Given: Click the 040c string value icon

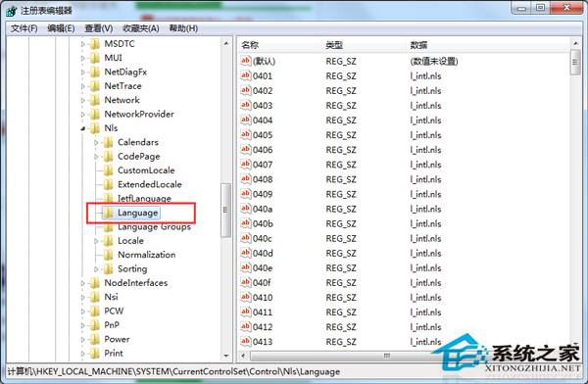Looking at the screenshot, I should pos(246,238).
